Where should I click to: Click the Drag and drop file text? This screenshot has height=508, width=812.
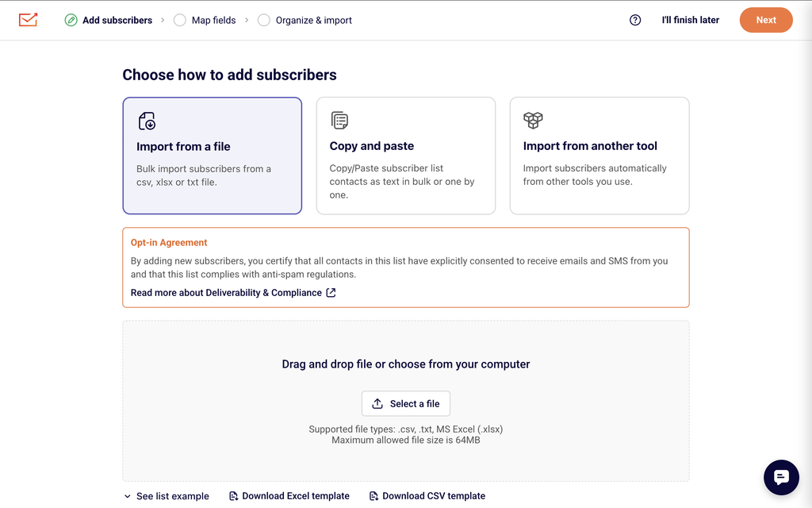pos(406,364)
